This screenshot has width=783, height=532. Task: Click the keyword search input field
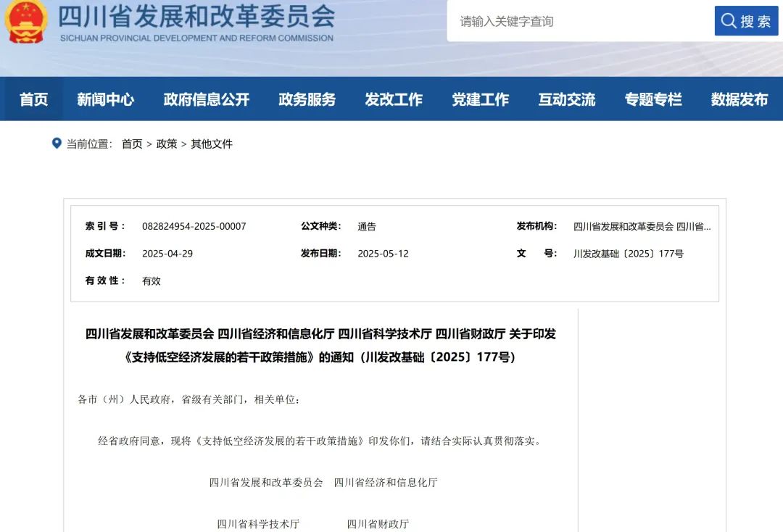(580, 21)
